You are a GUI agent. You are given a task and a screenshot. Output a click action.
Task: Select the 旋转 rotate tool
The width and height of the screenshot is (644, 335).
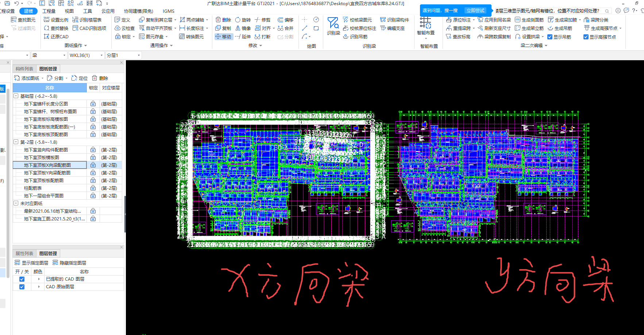point(243,20)
